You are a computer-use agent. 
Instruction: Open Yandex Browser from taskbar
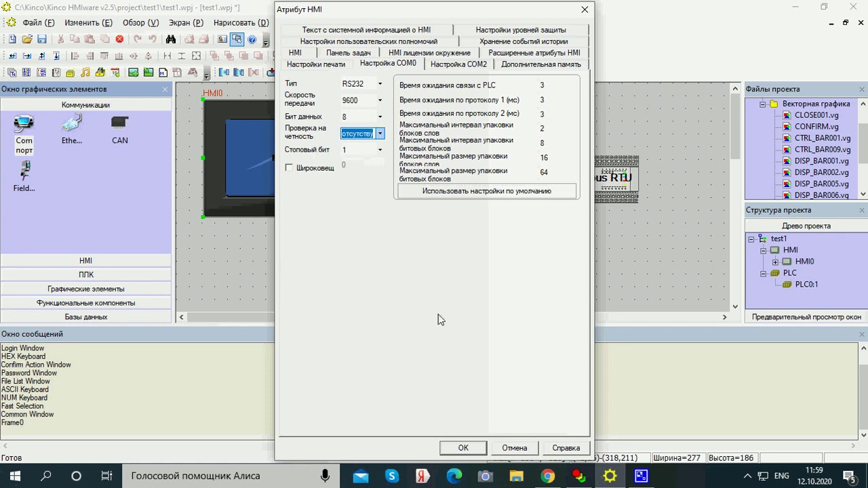tap(422, 476)
